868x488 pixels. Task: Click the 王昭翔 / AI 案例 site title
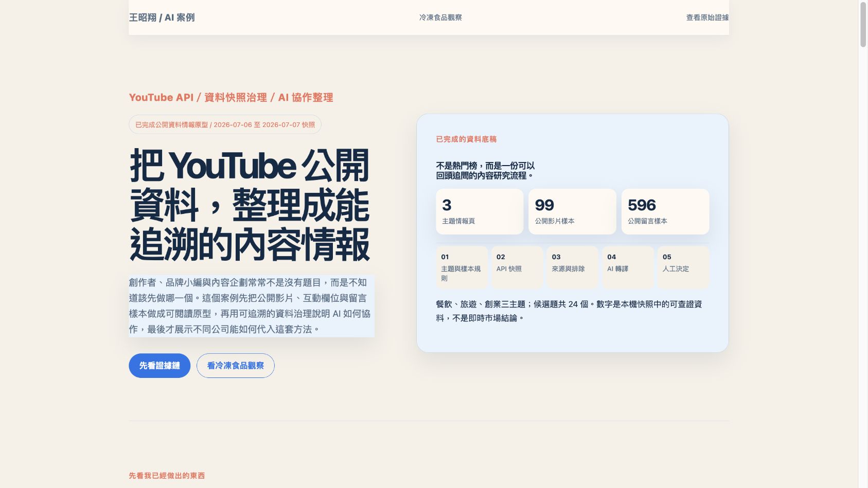[162, 17]
